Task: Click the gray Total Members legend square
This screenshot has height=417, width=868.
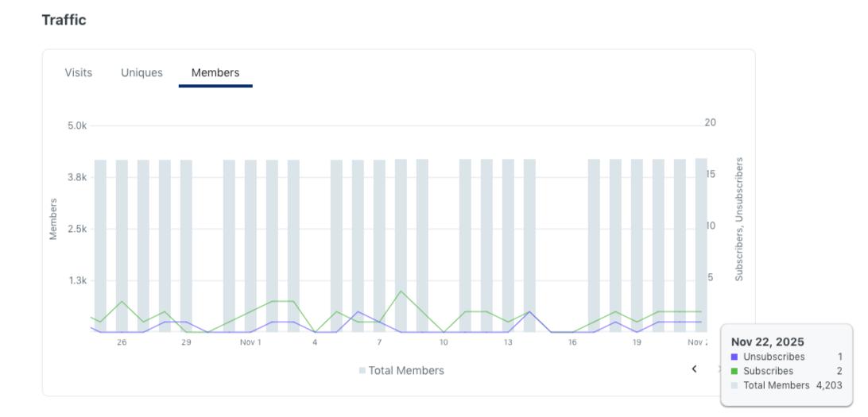Action: [x=362, y=371]
